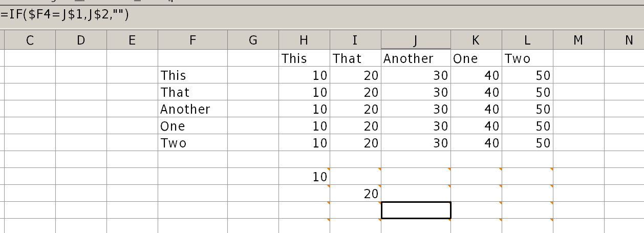Click the active empty cell with bold border
Screen dimensions: 644x233
[x=416, y=210]
